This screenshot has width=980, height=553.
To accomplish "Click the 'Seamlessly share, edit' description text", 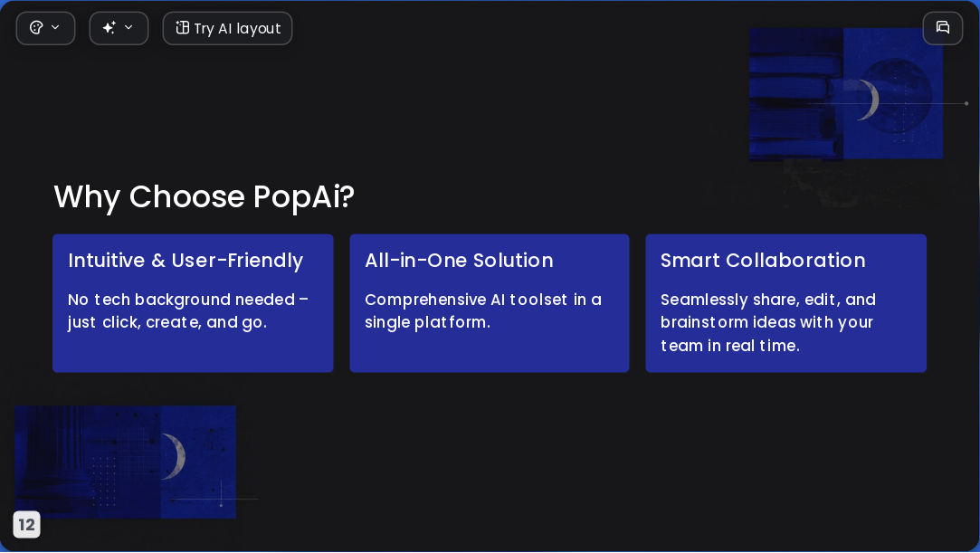I will click(x=768, y=322).
